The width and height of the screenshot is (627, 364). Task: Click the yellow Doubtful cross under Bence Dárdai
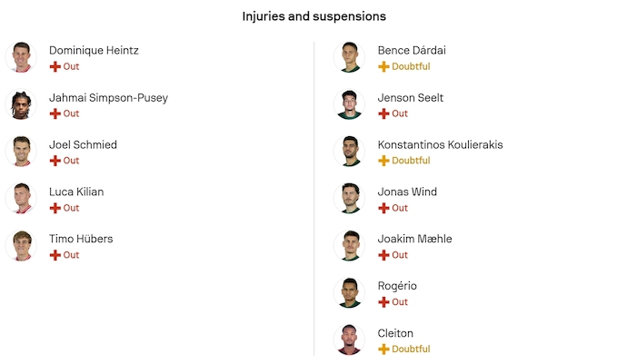click(x=383, y=66)
